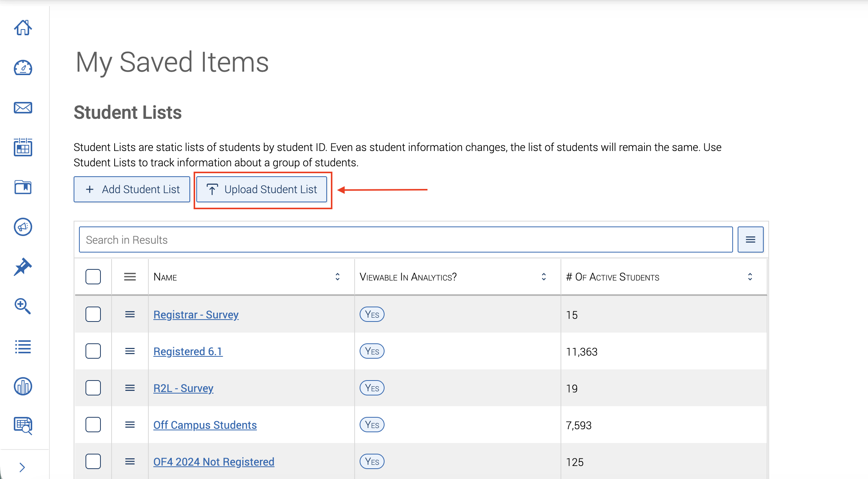Open the megaphone campaigns icon
The image size is (868, 479).
tap(23, 227)
